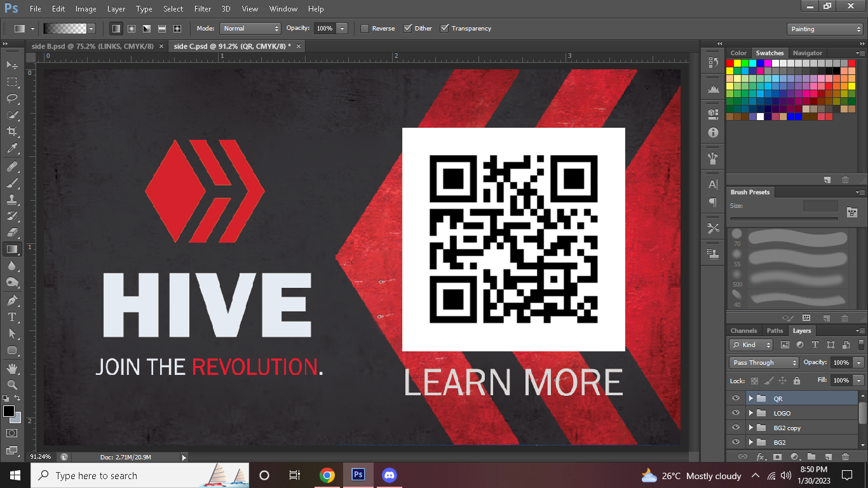Select the Rectangular Marquee tool
This screenshot has width=868, height=488.
point(12,82)
